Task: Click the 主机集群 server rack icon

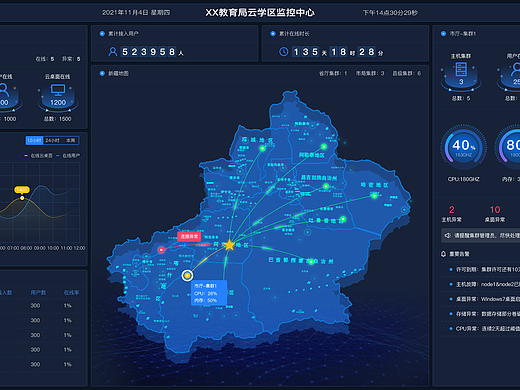Action: click(x=461, y=70)
